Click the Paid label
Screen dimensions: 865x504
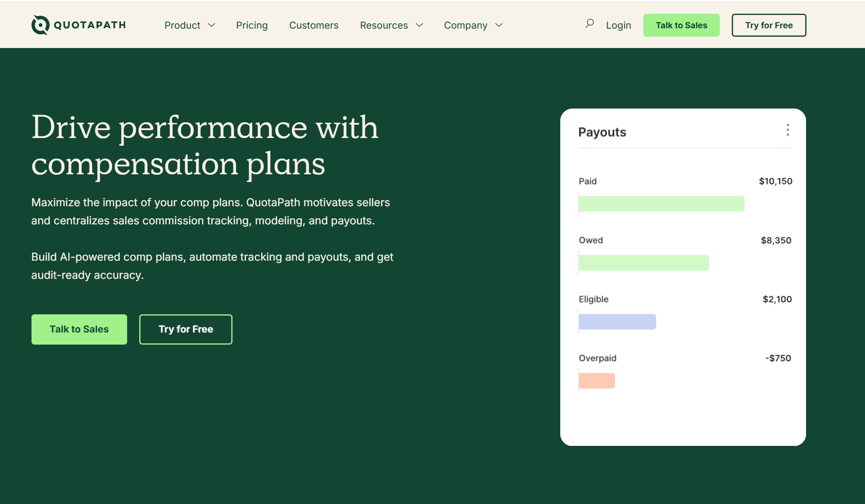pos(588,181)
